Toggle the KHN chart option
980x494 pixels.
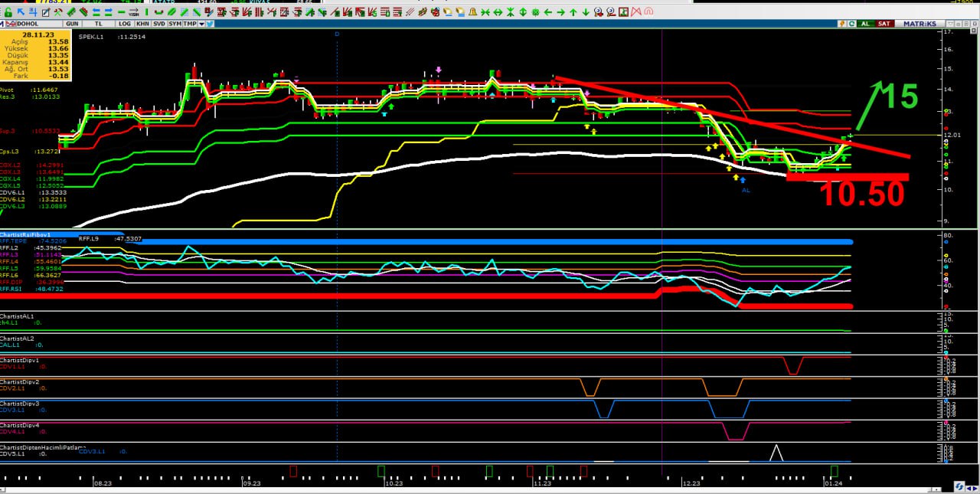(142, 24)
